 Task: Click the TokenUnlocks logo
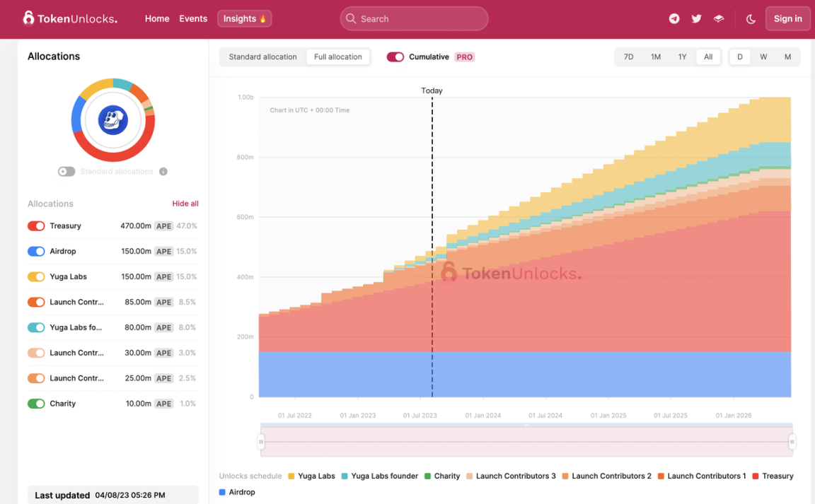point(70,18)
